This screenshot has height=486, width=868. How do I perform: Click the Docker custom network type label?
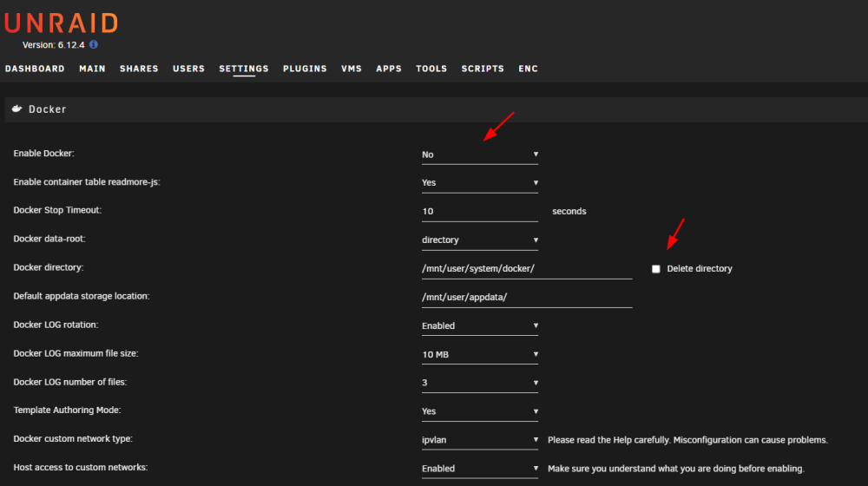(73, 439)
